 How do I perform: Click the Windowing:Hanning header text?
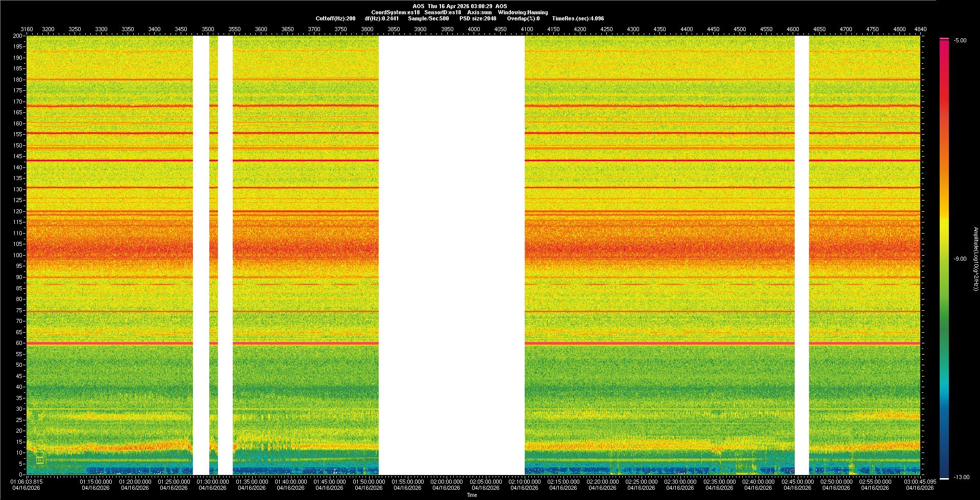(523, 12)
